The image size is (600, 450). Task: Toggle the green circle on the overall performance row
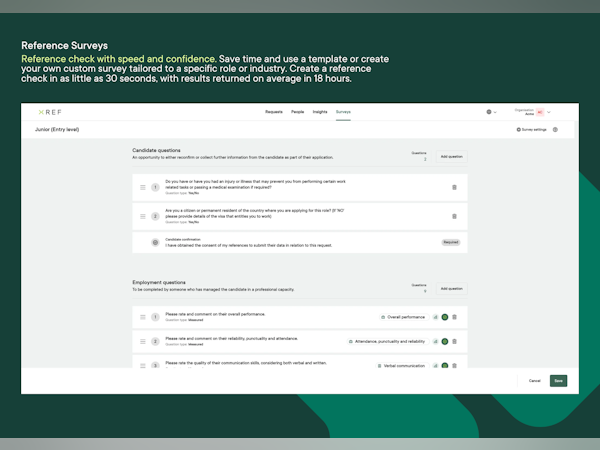[445, 317]
